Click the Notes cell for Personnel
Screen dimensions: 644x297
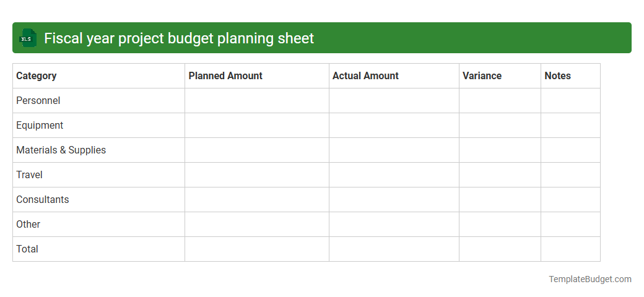pos(570,100)
